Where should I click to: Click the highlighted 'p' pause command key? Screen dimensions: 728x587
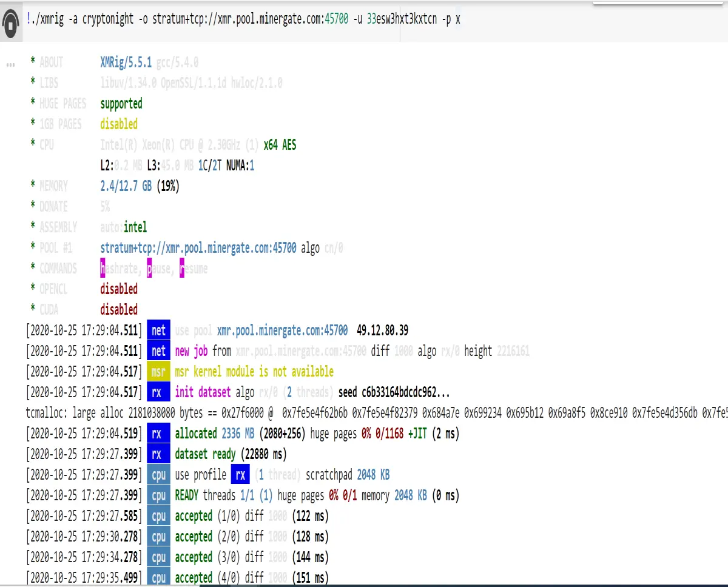coord(150,268)
